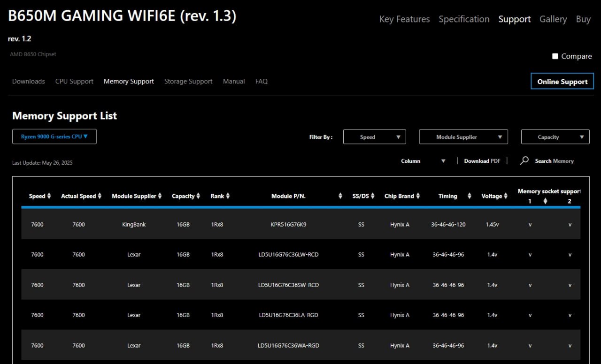Sort by Chip Brand column arrows

click(418, 196)
